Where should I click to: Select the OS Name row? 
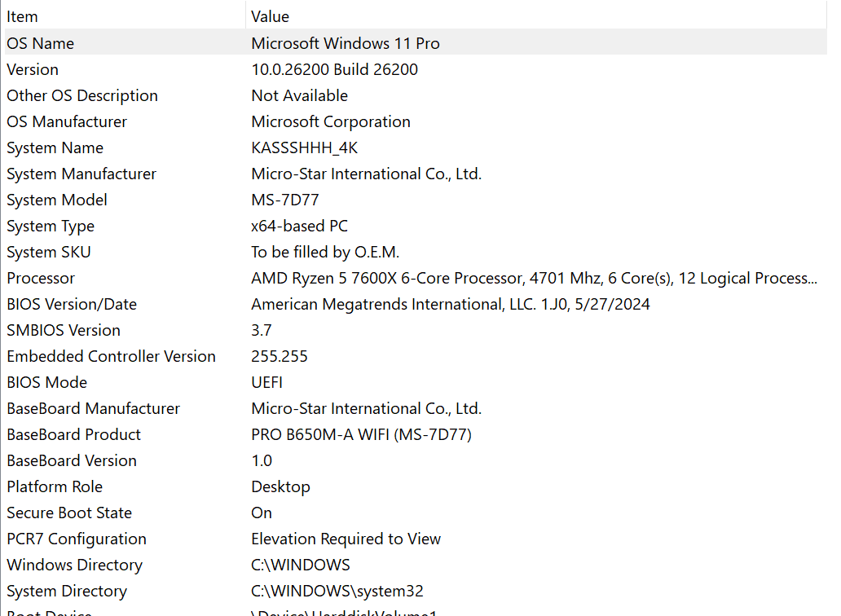pyautogui.click(x=40, y=43)
